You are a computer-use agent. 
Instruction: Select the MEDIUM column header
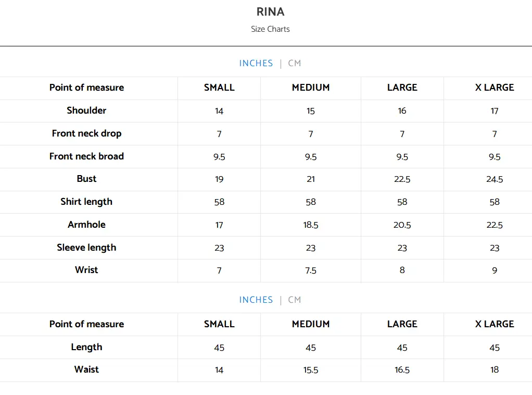(310, 88)
